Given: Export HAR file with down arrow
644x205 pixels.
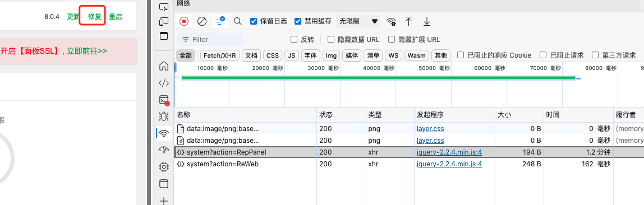Looking at the screenshot, I should click(427, 21).
